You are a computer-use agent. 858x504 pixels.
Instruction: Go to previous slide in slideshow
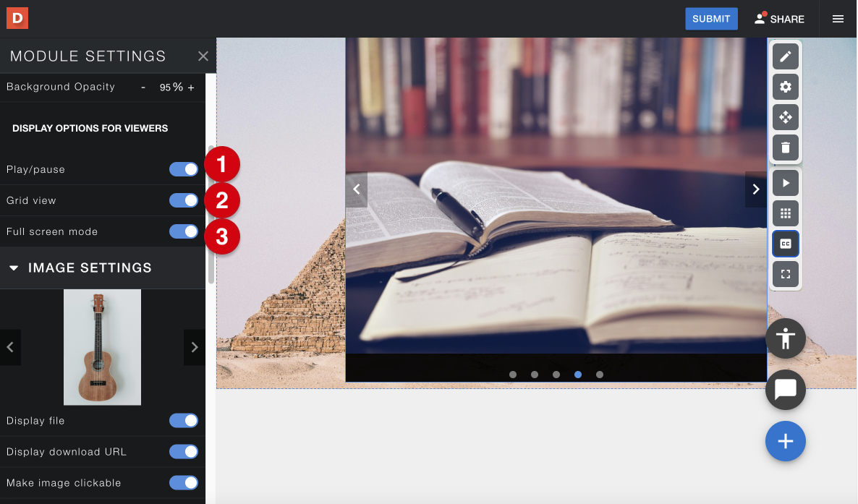[x=356, y=189]
